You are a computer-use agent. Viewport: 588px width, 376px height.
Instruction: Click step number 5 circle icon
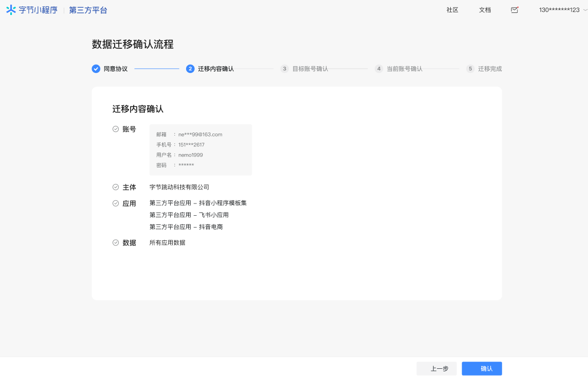pos(470,69)
